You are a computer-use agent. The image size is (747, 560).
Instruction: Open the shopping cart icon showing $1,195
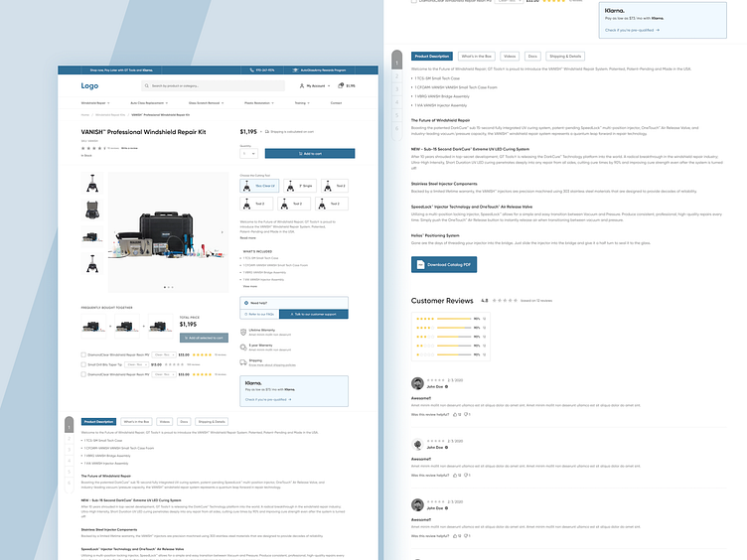coord(341,85)
